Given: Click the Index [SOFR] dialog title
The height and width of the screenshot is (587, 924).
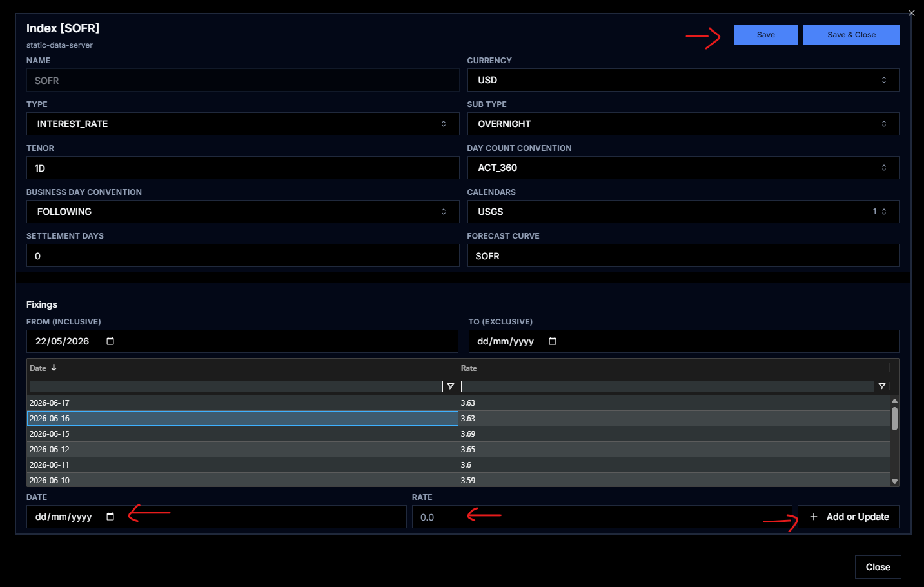Looking at the screenshot, I should tap(63, 28).
